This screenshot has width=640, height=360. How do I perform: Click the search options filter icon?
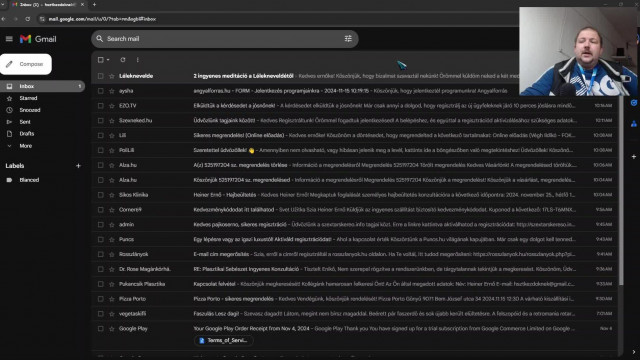coord(348,39)
